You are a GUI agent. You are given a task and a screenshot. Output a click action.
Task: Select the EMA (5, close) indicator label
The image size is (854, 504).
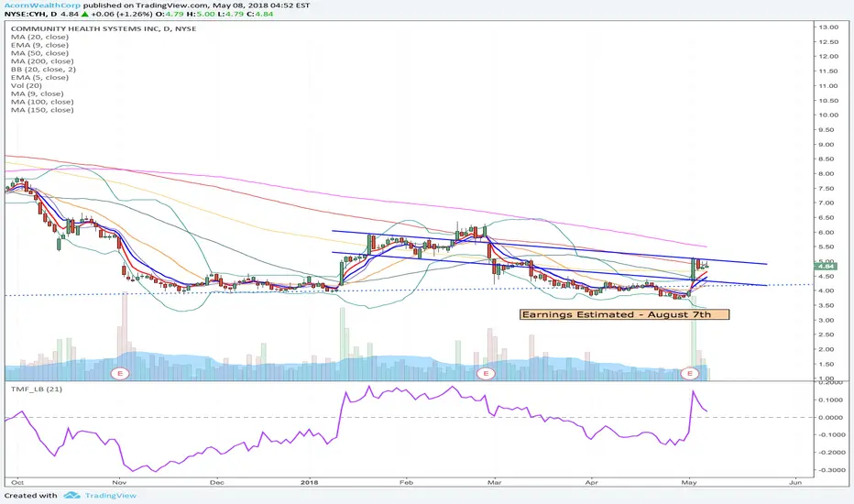tap(39, 77)
